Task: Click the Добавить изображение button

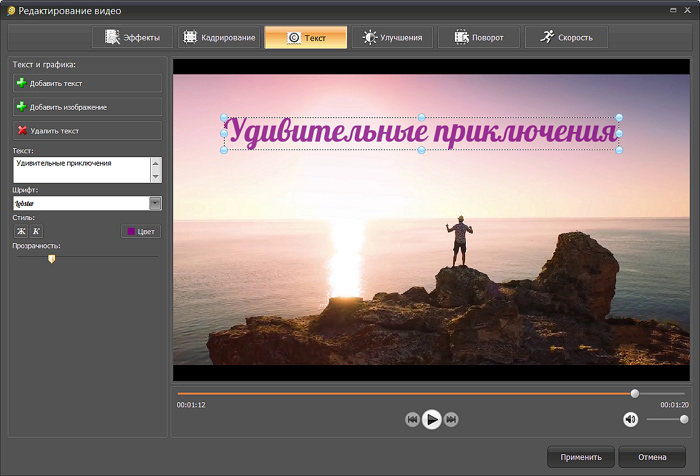Action: pos(88,107)
